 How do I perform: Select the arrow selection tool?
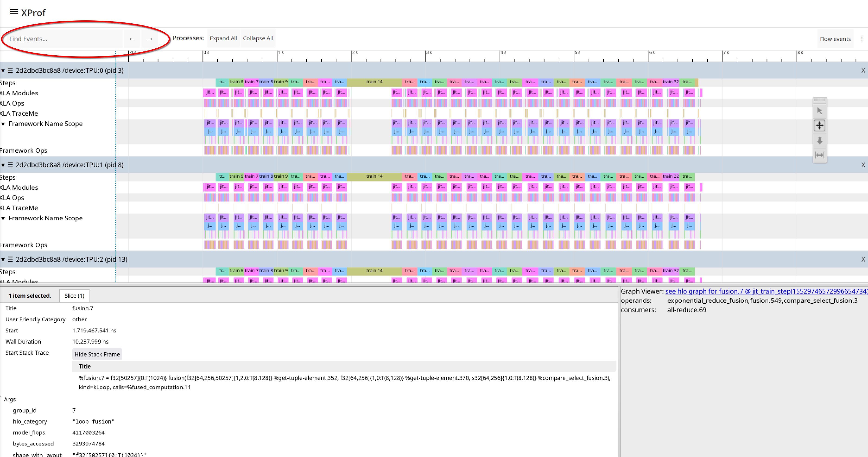pyautogui.click(x=820, y=110)
